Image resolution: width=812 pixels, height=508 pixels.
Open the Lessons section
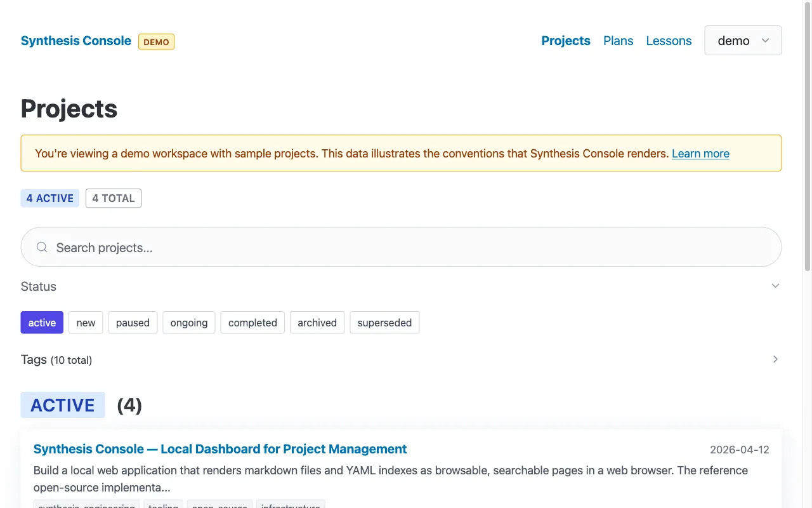click(669, 41)
